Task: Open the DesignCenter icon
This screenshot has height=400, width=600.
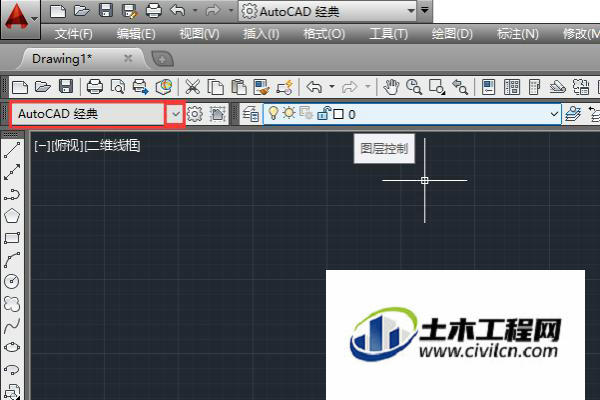Action: coord(512,87)
